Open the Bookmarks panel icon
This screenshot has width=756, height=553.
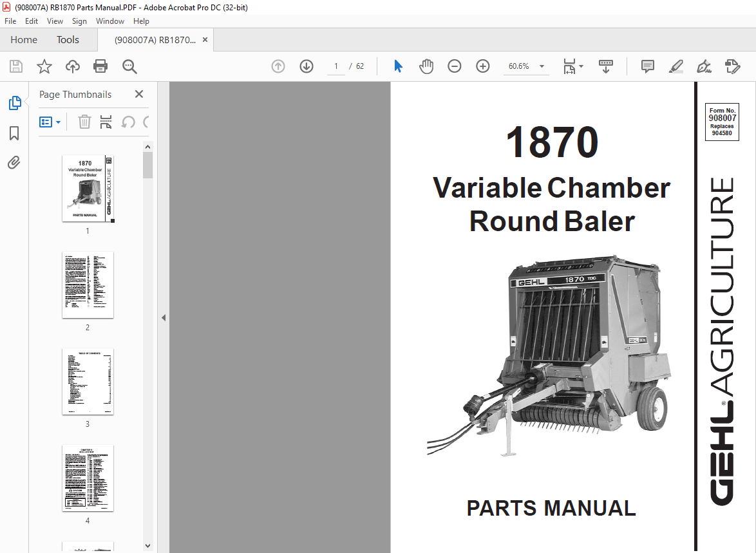point(14,133)
